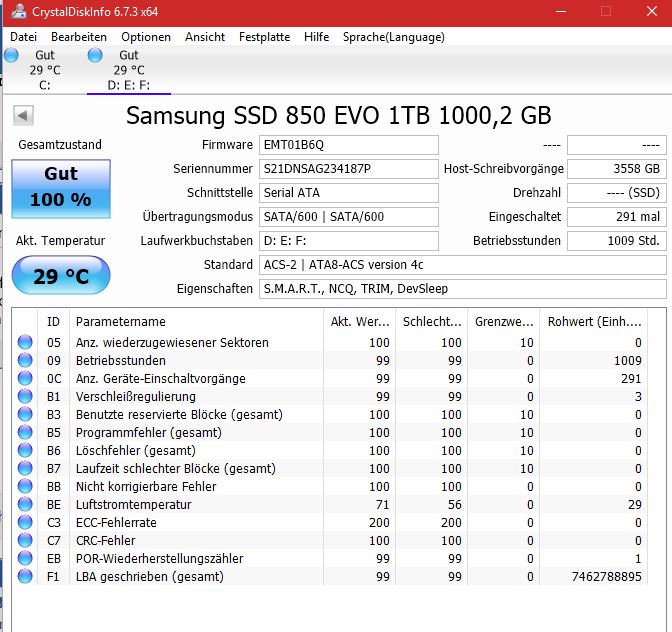
Task: Click the CrystalDiskInfo app icon in title bar
Action: [x=18, y=11]
